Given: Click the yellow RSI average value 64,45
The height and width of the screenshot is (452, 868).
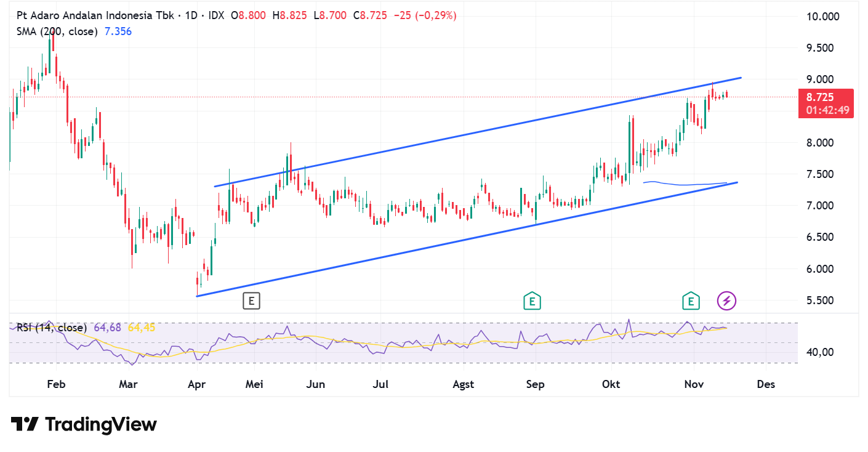Looking at the screenshot, I should tap(142, 328).
